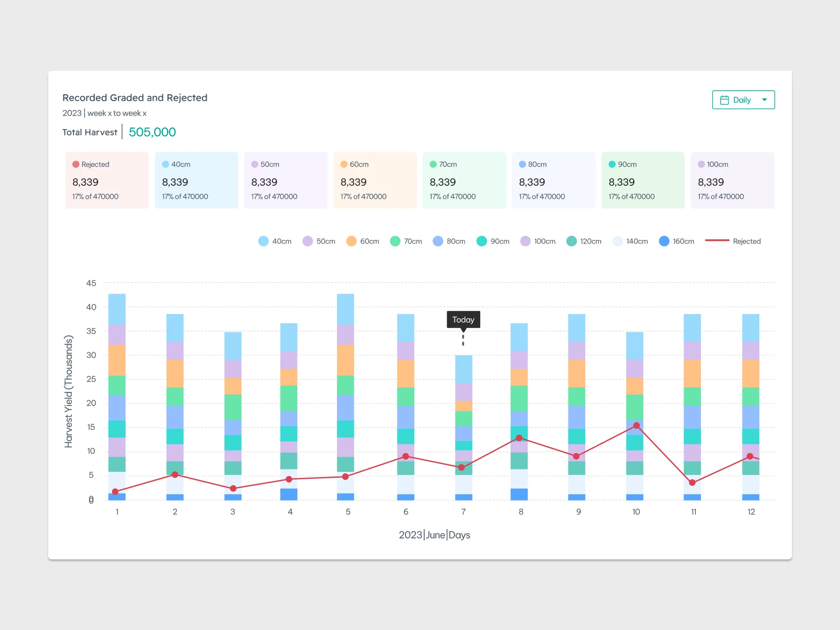Viewport: 840px width, 630px height.
Task: Click teal dot on 90cm card
Action: [x=612, y=164]
